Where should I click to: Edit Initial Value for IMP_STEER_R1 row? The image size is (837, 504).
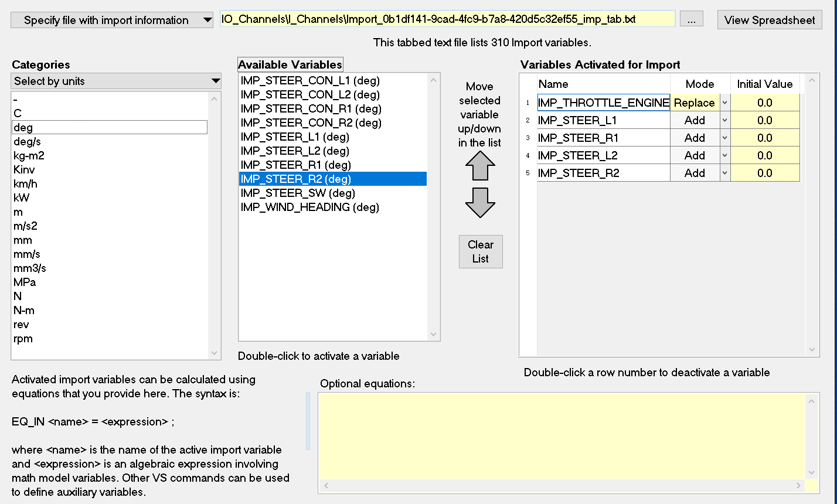[765, 138]
